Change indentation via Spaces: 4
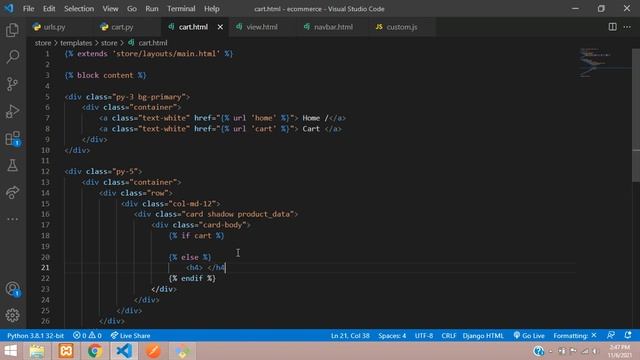640x360 pixels. (392, 336)
